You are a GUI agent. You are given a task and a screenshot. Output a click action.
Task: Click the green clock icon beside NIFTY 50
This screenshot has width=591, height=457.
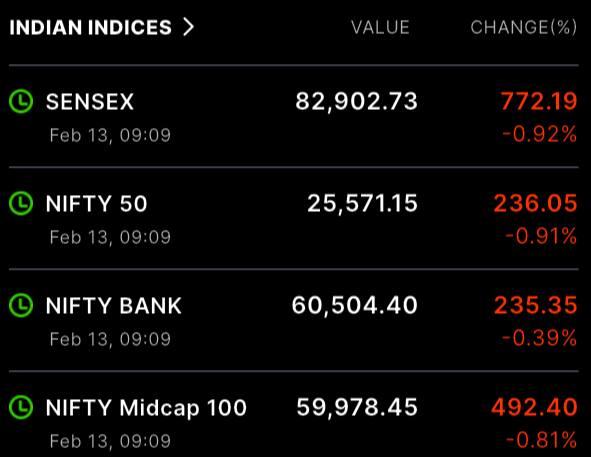pyautogui.click(x=21, y=203)
